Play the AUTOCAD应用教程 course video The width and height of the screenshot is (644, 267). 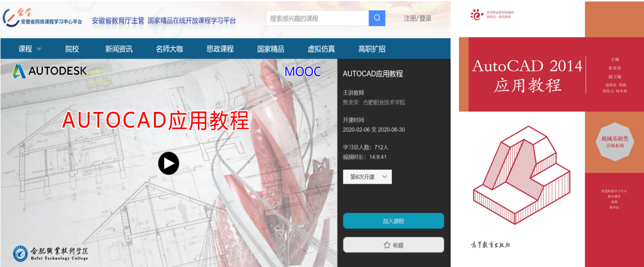point(168,163)
